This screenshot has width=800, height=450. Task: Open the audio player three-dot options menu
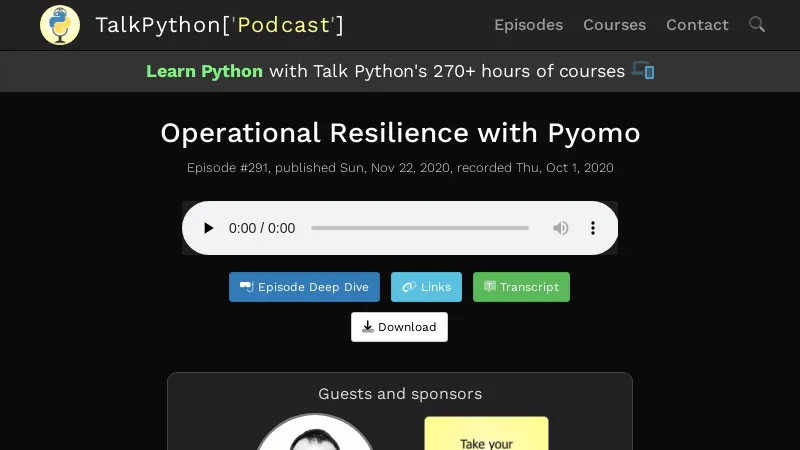tap(593, 228)
